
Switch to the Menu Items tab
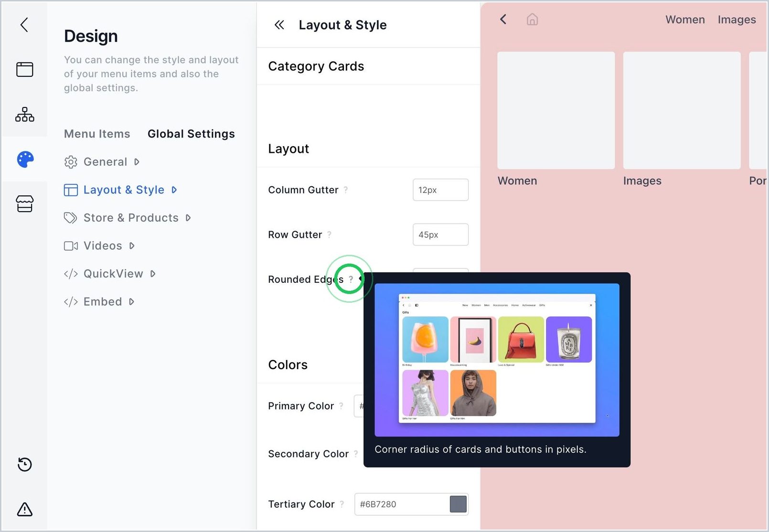point(97,134)
